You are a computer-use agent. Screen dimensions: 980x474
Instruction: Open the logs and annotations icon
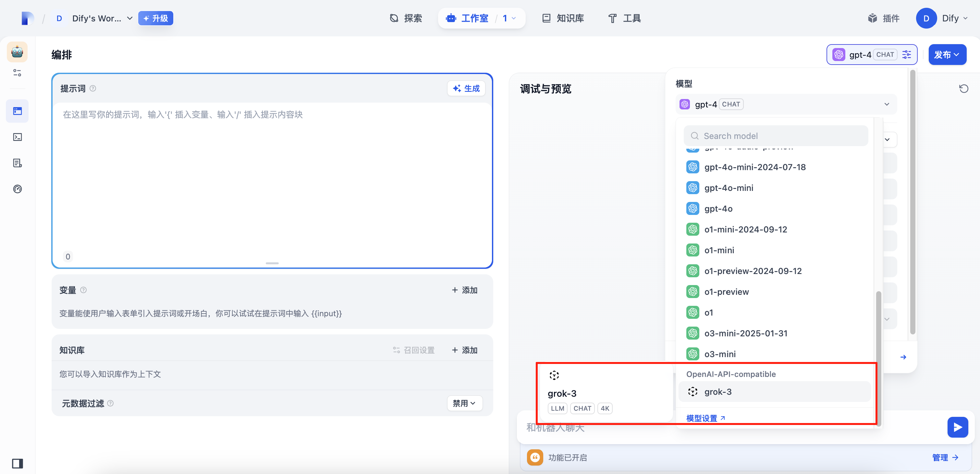[x=17, y=163]
